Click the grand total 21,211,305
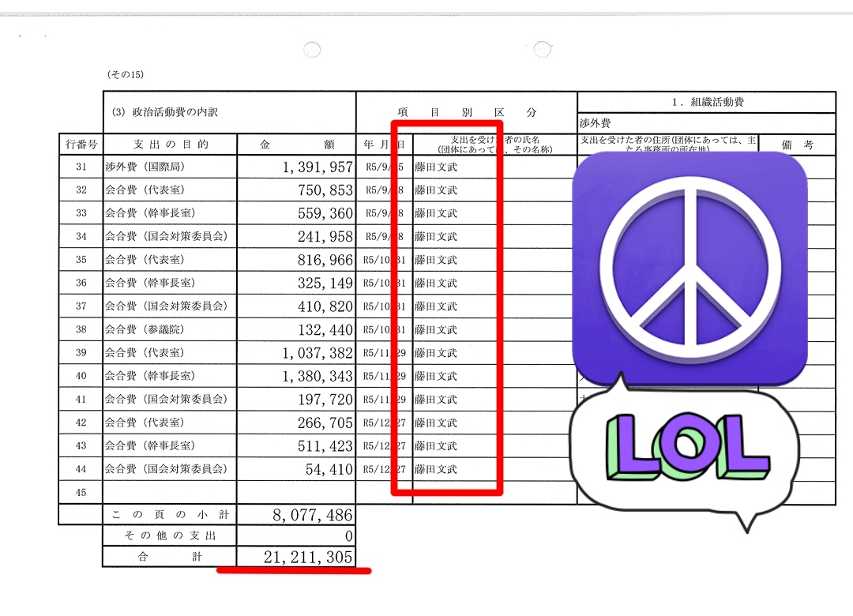 click(x=309, y=557)
